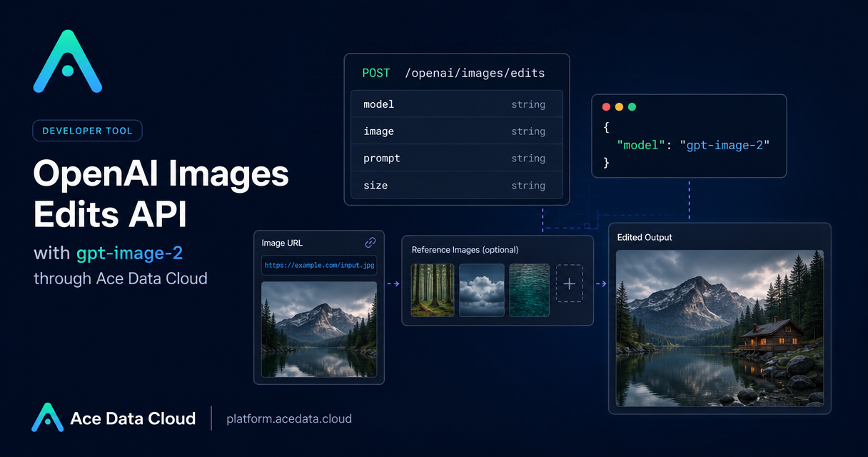Click the link icon next to Image URL

370,243
